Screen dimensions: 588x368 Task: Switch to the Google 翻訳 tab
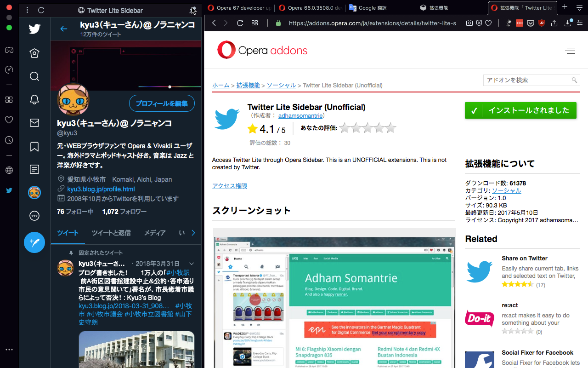[381, 8]
